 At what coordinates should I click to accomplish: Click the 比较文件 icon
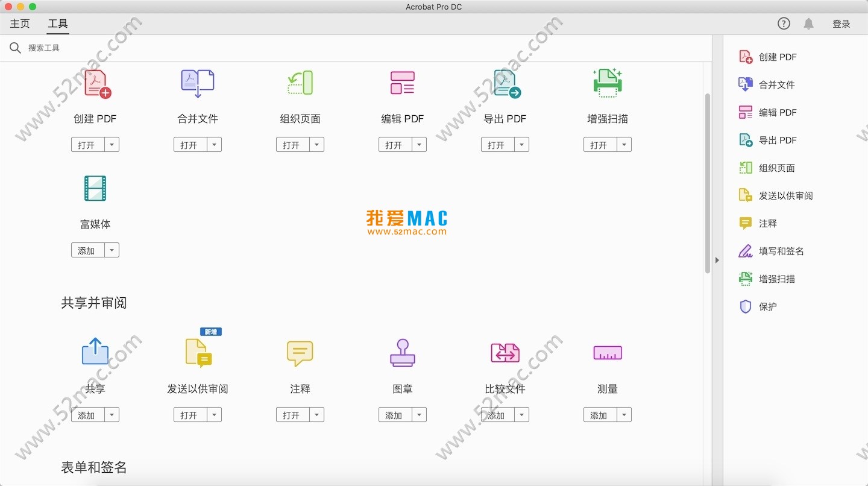coord(505,353)
